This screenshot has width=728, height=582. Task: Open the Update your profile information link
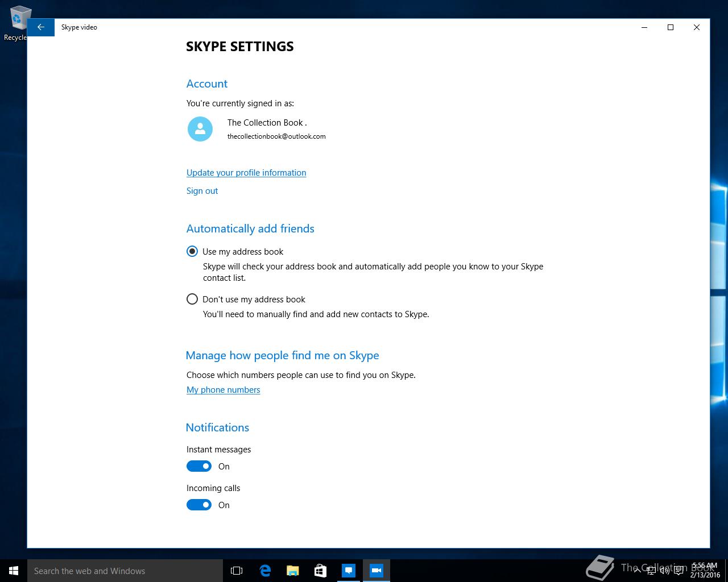(246, 173)
